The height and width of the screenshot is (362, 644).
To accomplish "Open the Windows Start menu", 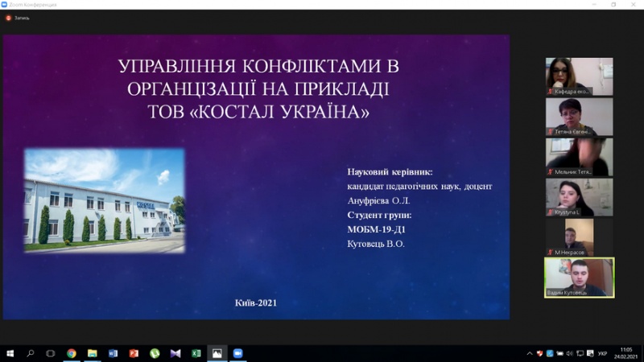I will click(10, 353).
